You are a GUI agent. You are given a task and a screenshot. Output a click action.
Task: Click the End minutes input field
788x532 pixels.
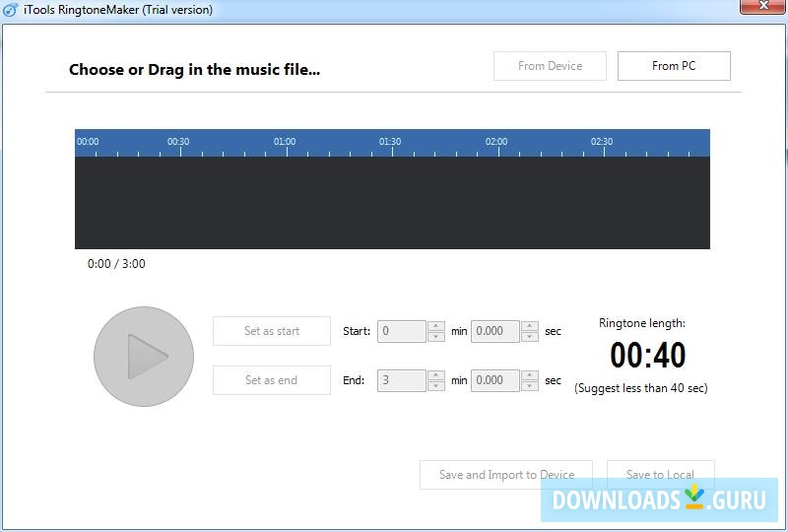(402, 380)
